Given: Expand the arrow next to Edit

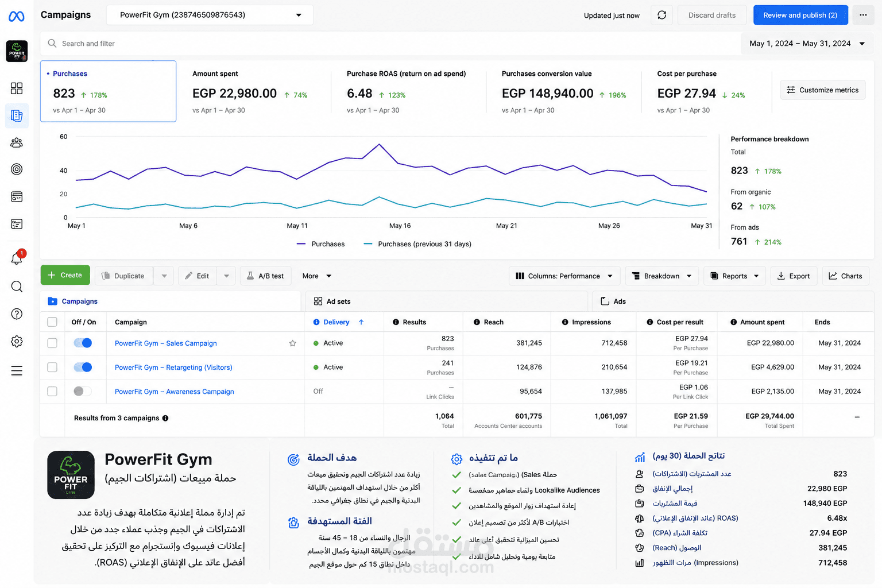Looking at the screenshot, I should [x=226, y=276].
